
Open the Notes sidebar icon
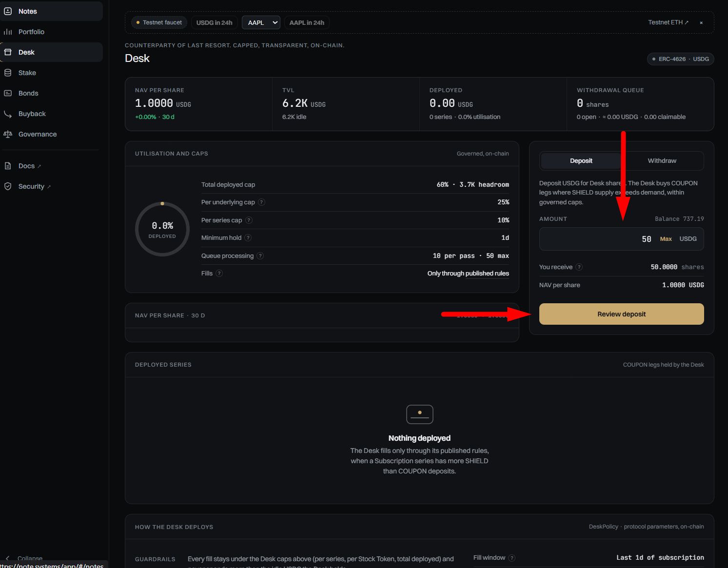(8, 11)
